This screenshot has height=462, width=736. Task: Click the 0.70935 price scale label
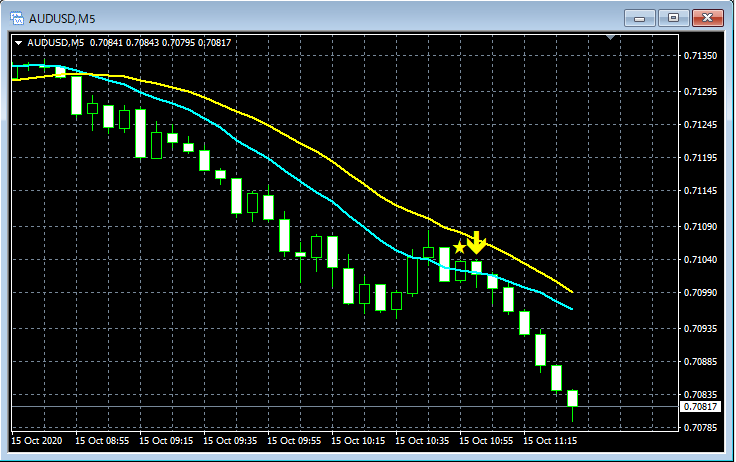coord(700,329)
